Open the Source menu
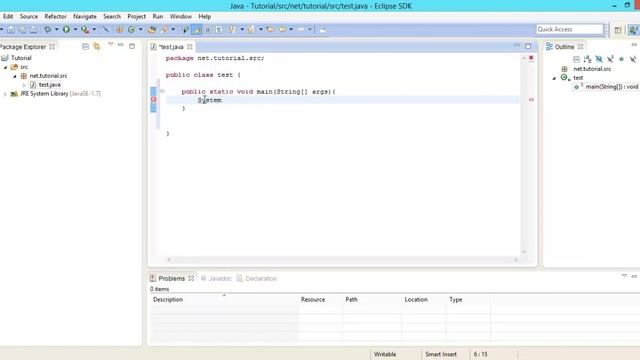Viewport: 640px width, 360px height. 29,16
